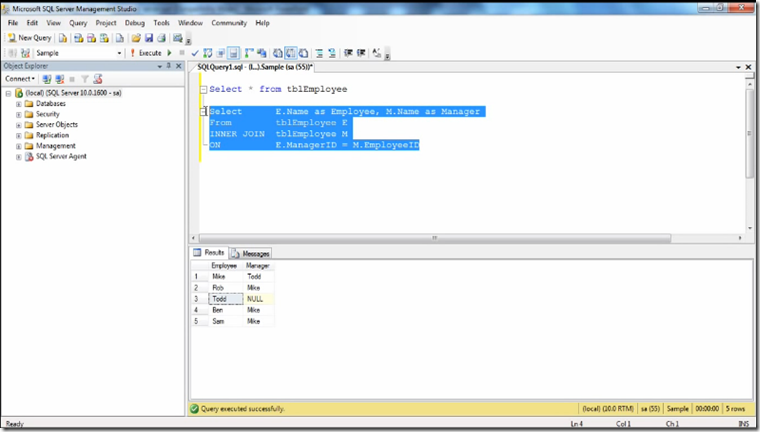760x432 pixels.
Task: Switch to the Results tab
Action: (209, 253)
